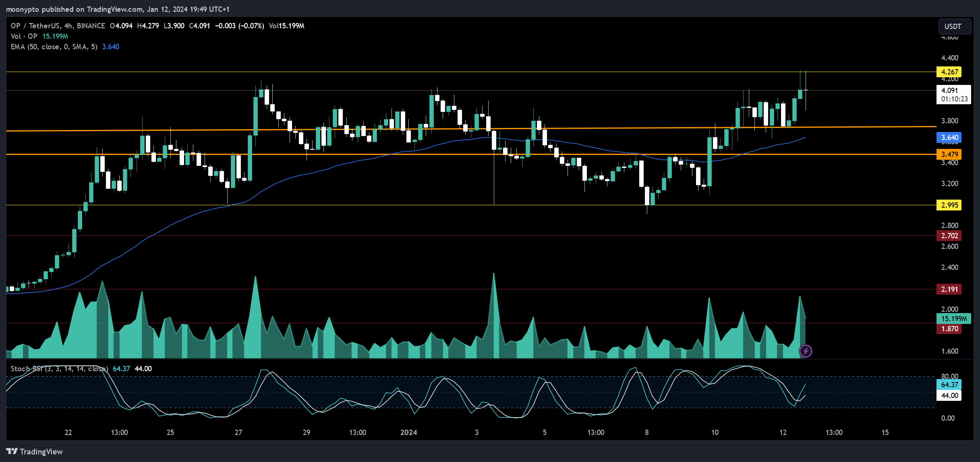
Task: Select the 1.870 red price label
Action: point(949,329)
